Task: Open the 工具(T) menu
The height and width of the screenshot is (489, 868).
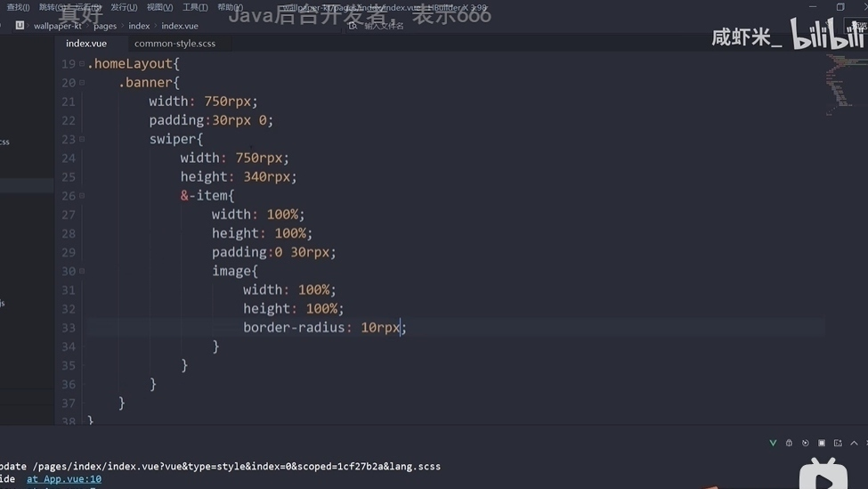Action: click(195, 7)
